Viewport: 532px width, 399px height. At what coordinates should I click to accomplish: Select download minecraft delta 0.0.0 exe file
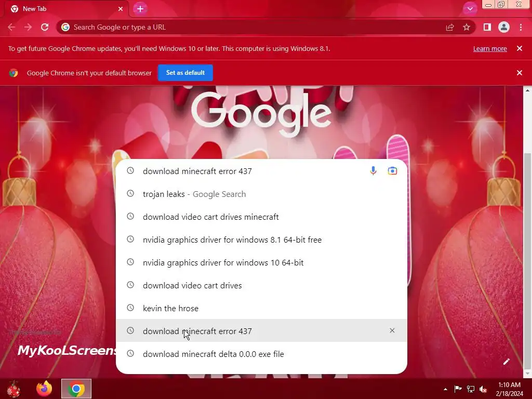coord(261,354)
